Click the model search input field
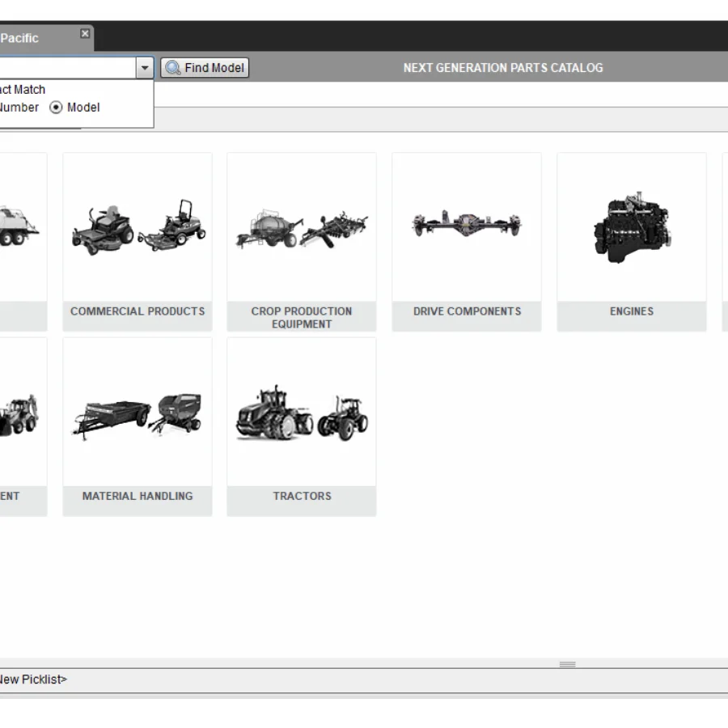 tap(68, 68)
